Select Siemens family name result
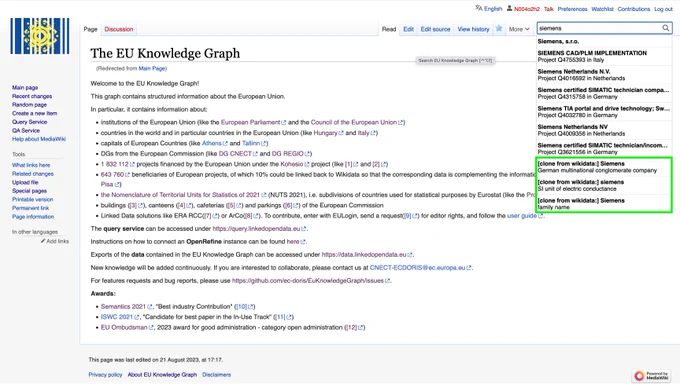The image size is (680, 384). pos(604,203)
